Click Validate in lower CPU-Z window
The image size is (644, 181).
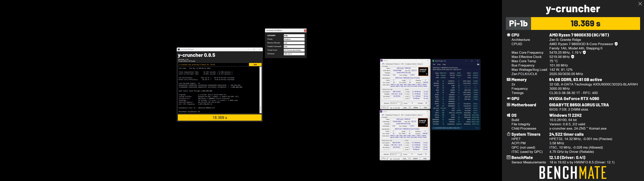[415, 159]
